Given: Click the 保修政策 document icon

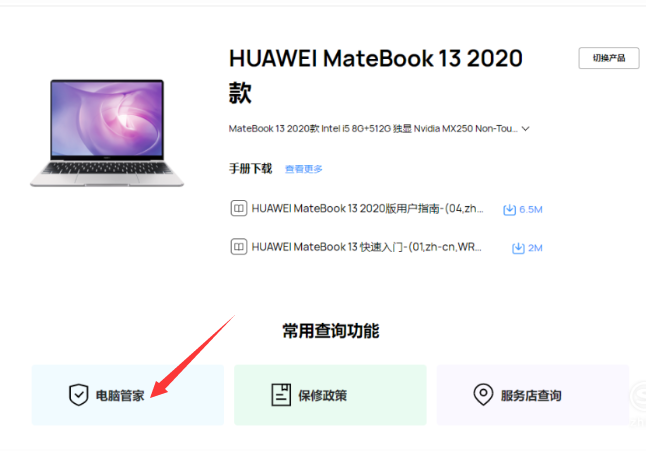Looking at the screenshot, I should click(281, 395).
